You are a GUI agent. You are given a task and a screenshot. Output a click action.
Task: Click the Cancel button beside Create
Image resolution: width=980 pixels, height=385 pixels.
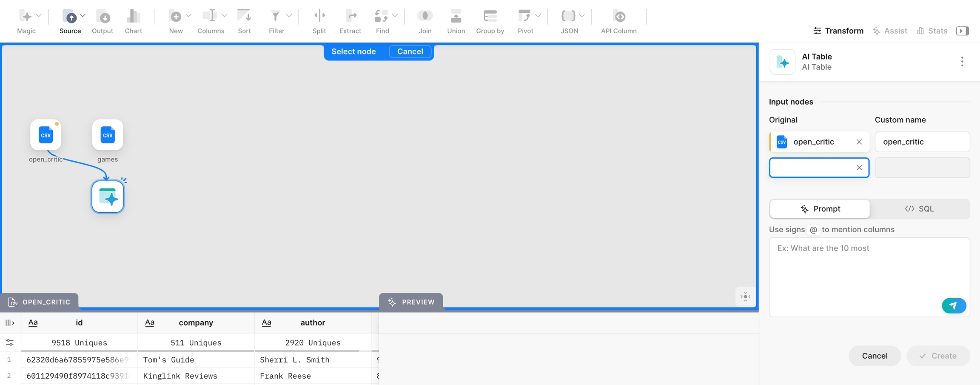coord(875,356)
